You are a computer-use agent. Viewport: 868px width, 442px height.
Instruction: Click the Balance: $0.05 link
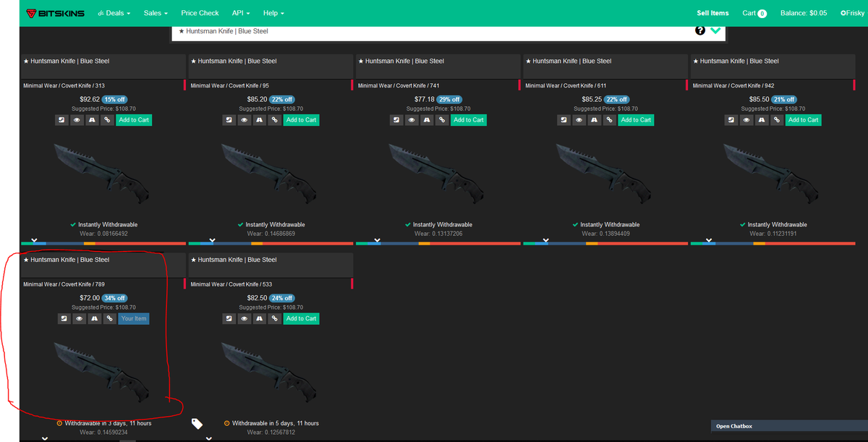804,13
